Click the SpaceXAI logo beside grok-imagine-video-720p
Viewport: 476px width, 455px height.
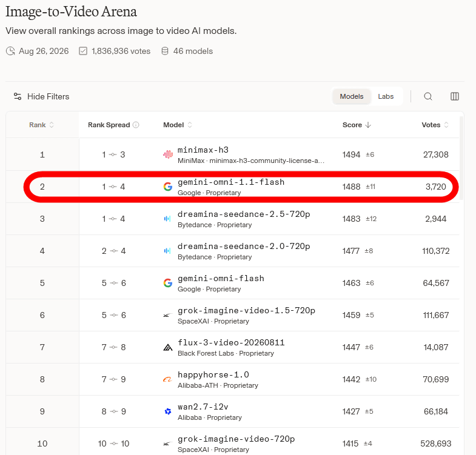coord(167,443)
